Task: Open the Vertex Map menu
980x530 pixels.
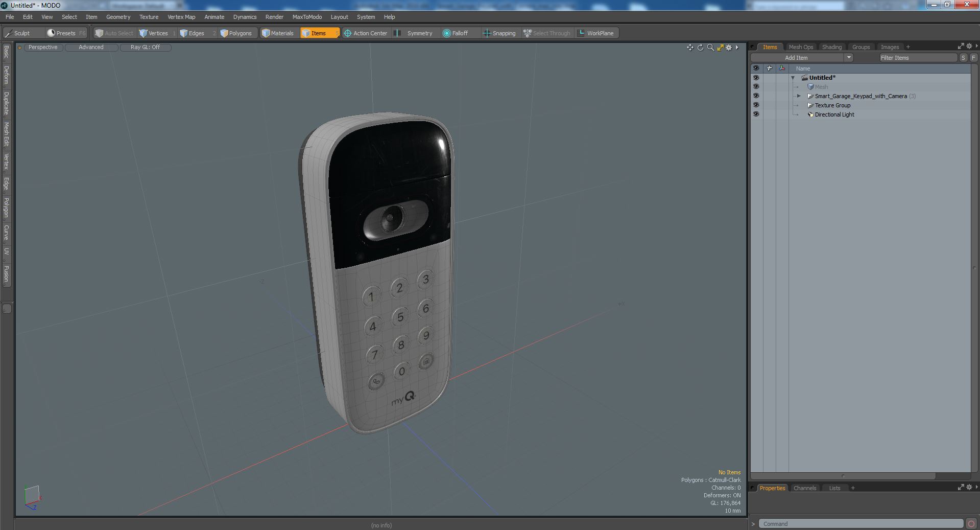Action: [x=181, y=17]
